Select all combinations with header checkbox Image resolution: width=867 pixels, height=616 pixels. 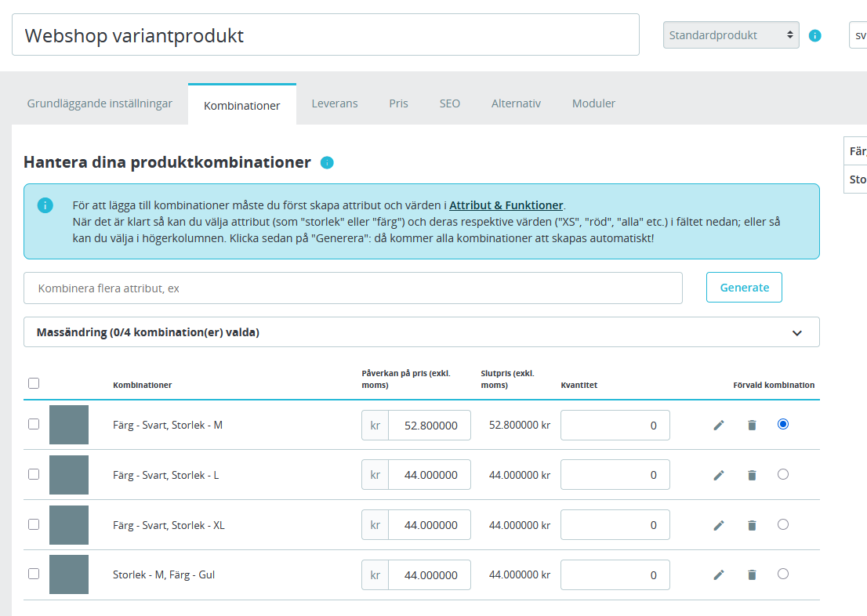coord(34,383)
